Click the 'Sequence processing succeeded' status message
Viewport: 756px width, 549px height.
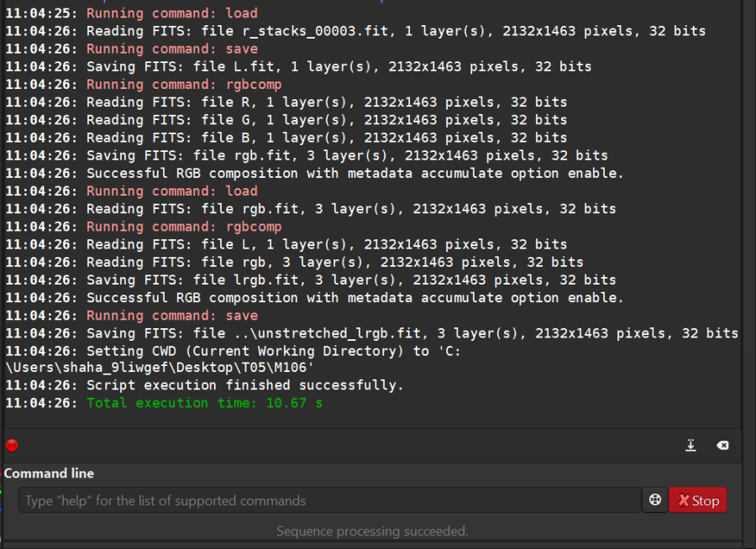point(372,531)
